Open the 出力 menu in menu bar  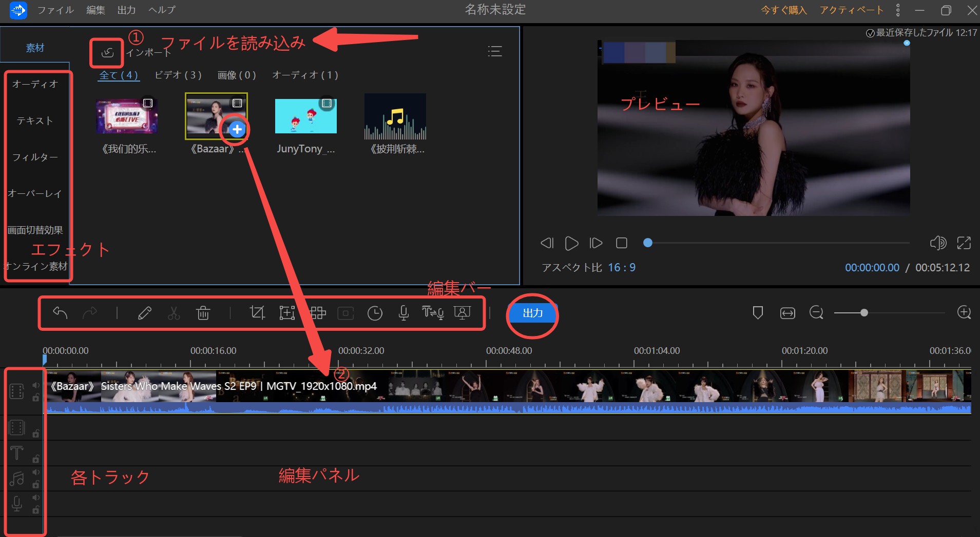pyautogui.click(x=126, y=10)
